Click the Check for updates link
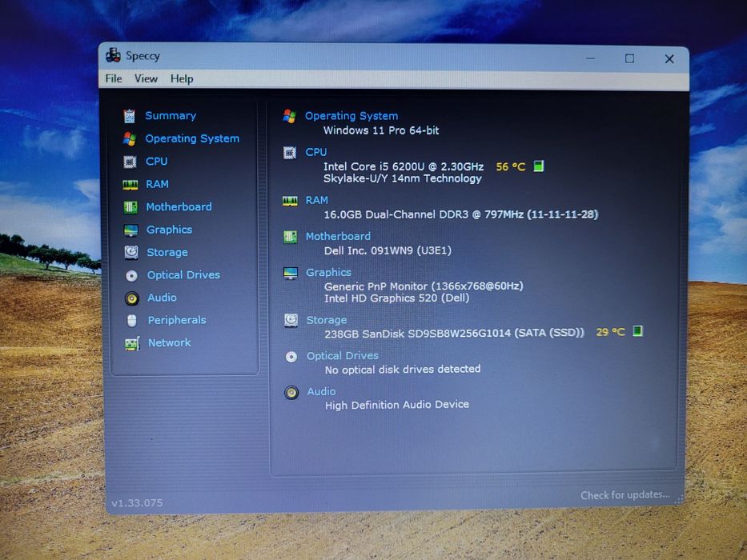This screenshot has height=560, width=747. pos(625,495)
